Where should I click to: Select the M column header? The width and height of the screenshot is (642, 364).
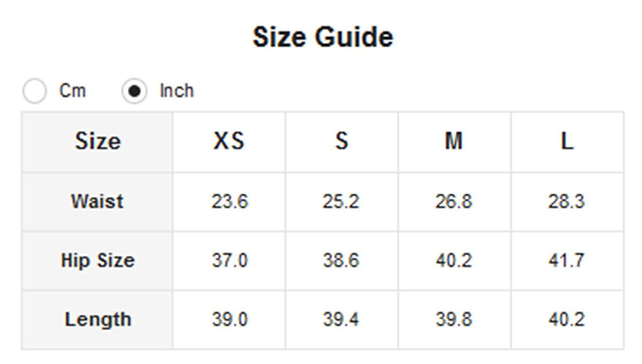tap(455, 142)
